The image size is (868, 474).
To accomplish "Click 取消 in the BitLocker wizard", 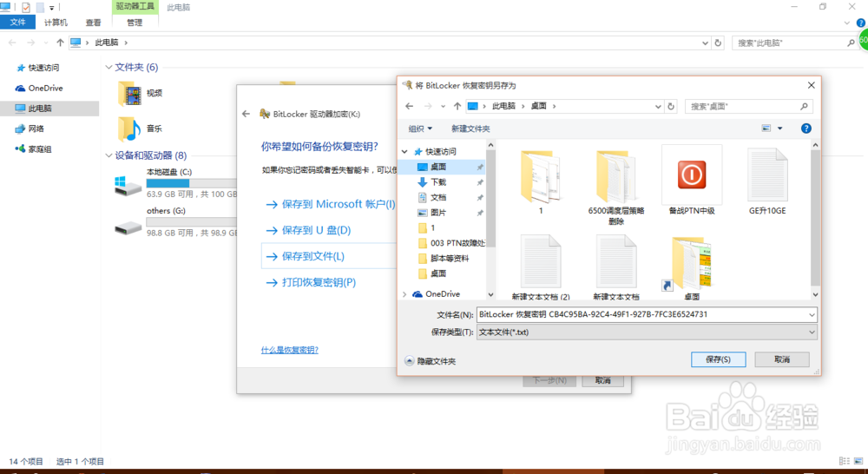I will point(603,380).
